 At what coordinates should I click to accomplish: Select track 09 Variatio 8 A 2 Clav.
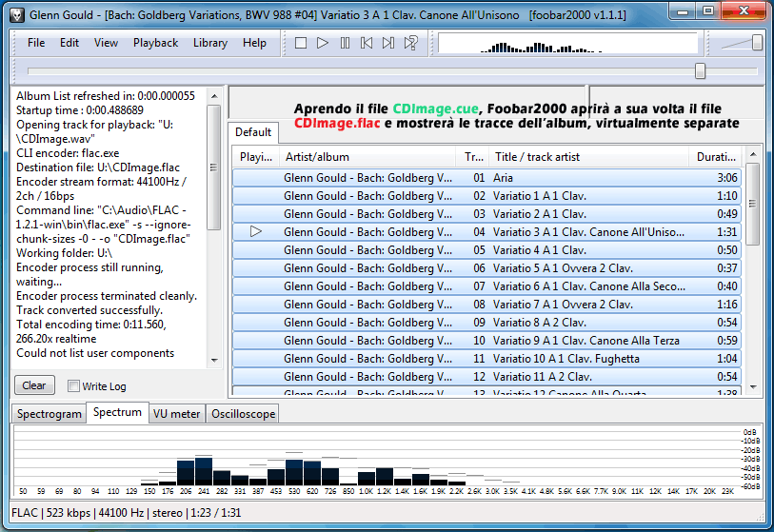[486, 323]
